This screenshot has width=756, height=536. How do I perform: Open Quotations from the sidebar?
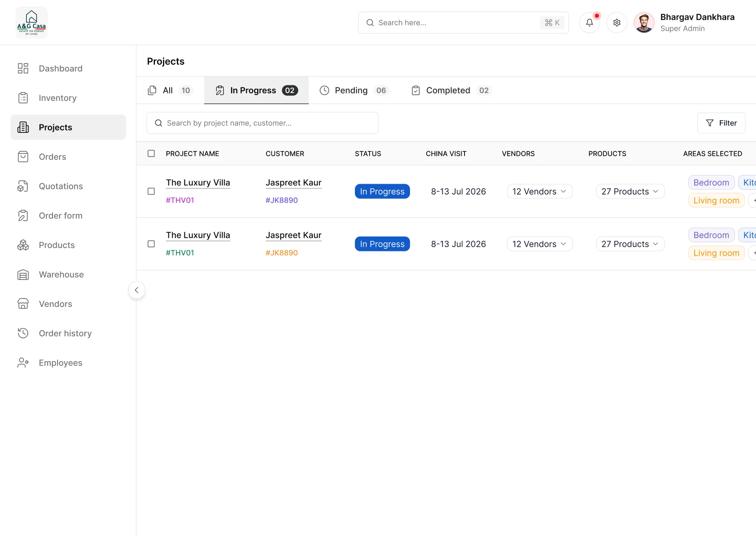pos(68,186)
